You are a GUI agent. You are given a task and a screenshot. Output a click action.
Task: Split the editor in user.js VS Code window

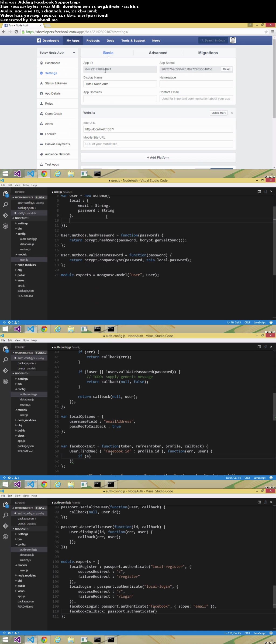(x=259, y=191)
